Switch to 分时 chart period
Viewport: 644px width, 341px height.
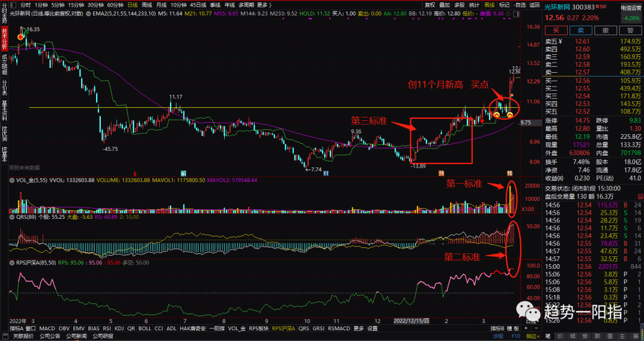point(26,5)
